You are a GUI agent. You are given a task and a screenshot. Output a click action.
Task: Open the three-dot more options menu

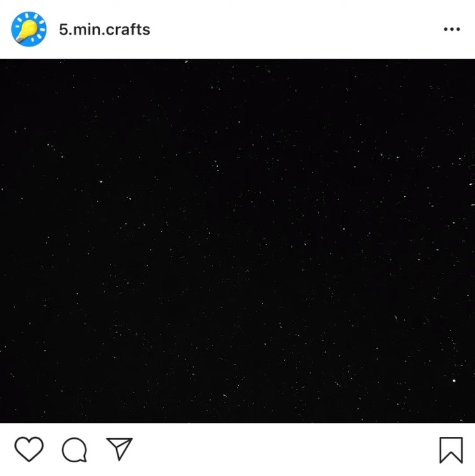point(452,29)
